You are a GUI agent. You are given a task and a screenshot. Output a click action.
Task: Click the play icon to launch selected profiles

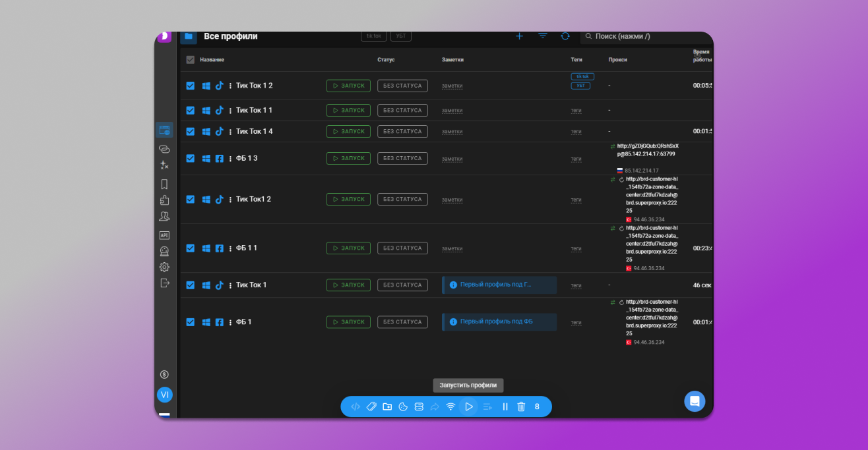coord(469,407)
